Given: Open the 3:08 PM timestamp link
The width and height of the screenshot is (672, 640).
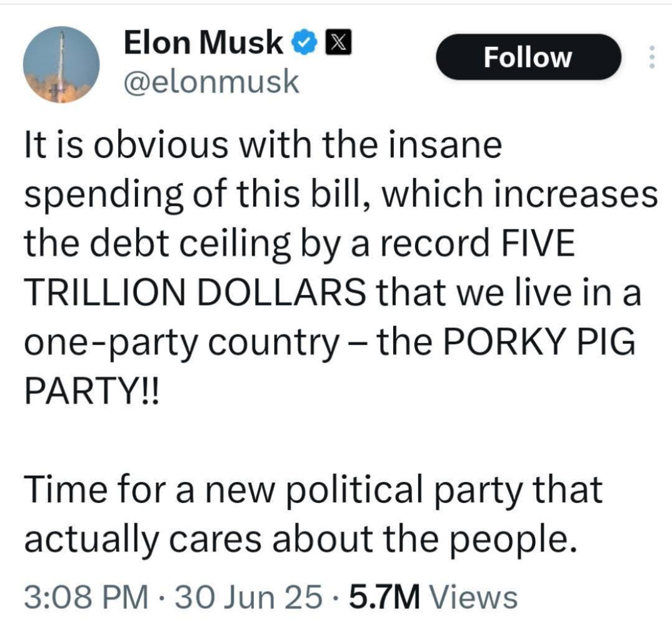Looking at the screenshot, I should click(x=86, y=597).
